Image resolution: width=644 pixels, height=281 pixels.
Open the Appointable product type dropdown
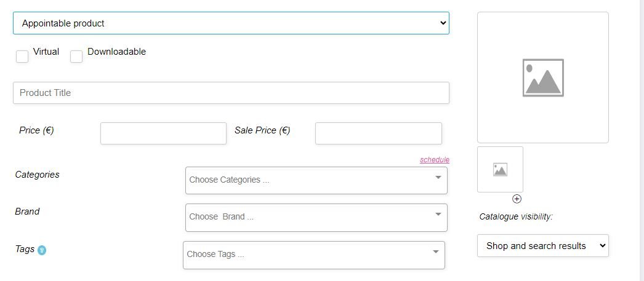click(x=231, y=23)
